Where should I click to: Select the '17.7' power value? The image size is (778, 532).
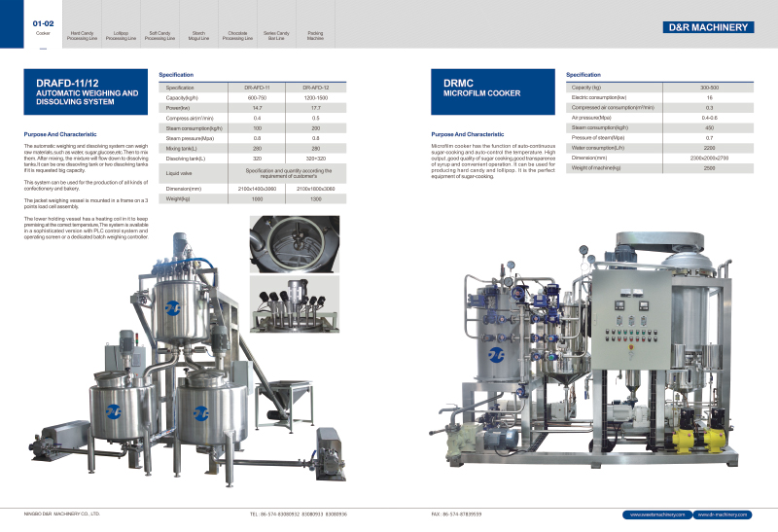coord(315,108)
